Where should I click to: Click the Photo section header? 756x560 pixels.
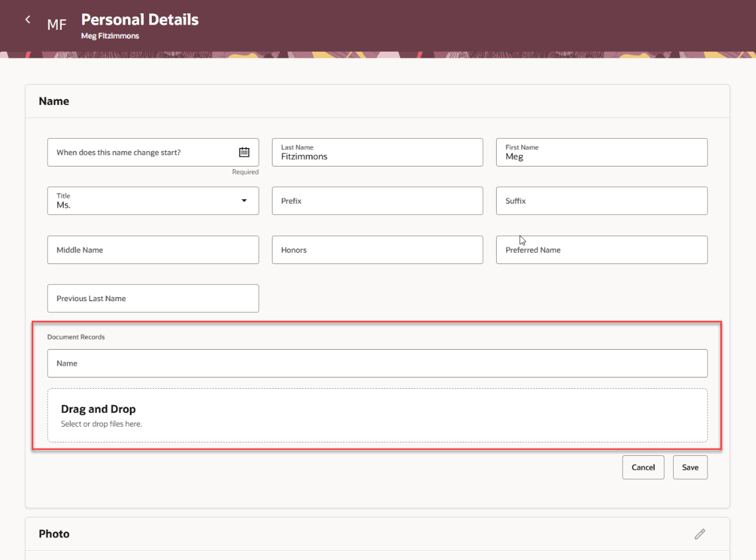[54, 533]
